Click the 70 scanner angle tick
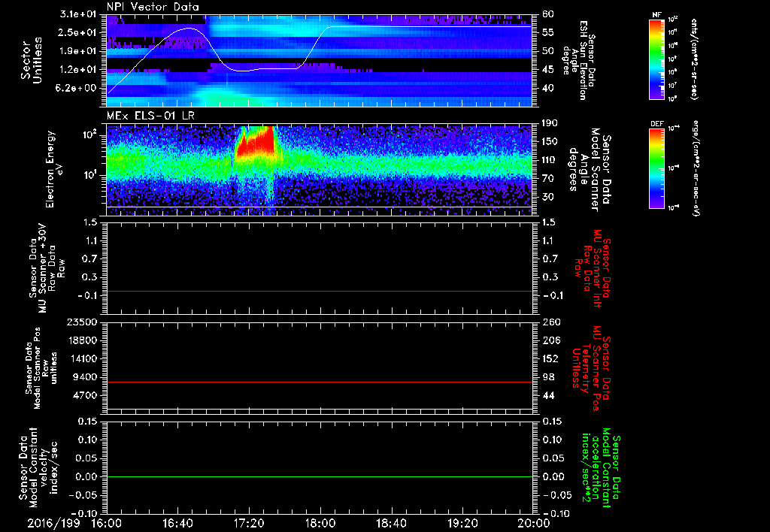 pyautogui.click(x=548, y=179)
